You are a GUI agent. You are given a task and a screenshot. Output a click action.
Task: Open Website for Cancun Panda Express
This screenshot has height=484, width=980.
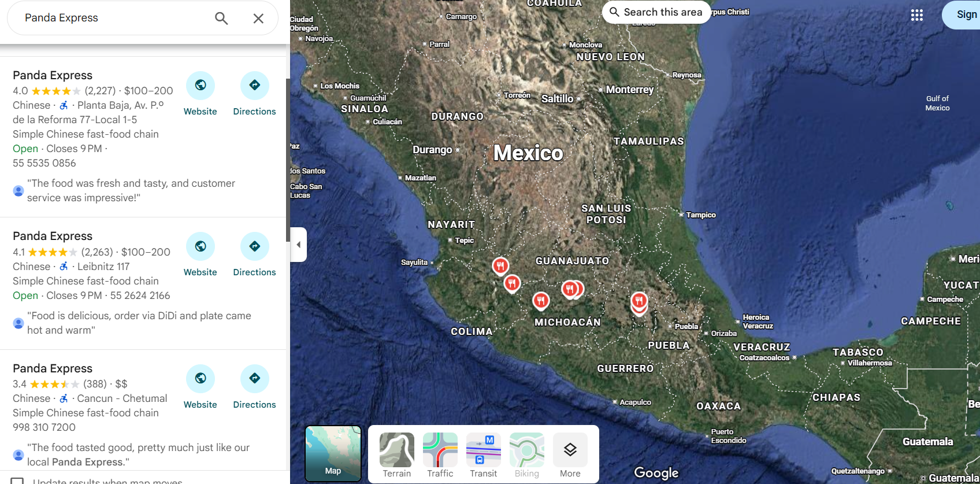(201, 387)
